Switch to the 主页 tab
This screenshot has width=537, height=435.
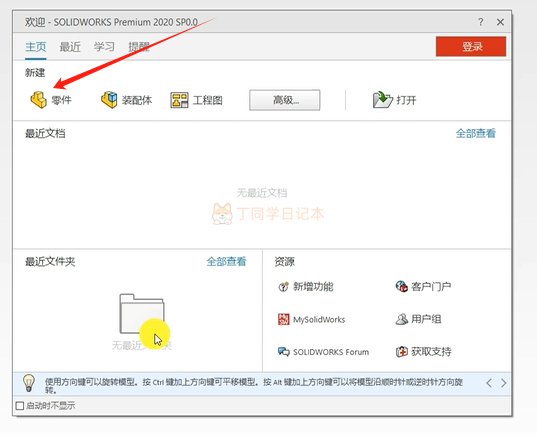(x=36, y=47)
